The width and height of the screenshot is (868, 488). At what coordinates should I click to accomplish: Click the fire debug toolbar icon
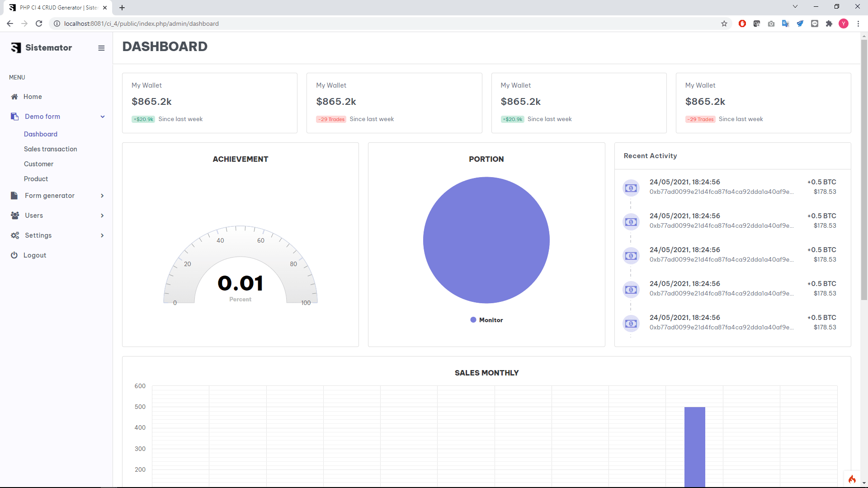852,479
